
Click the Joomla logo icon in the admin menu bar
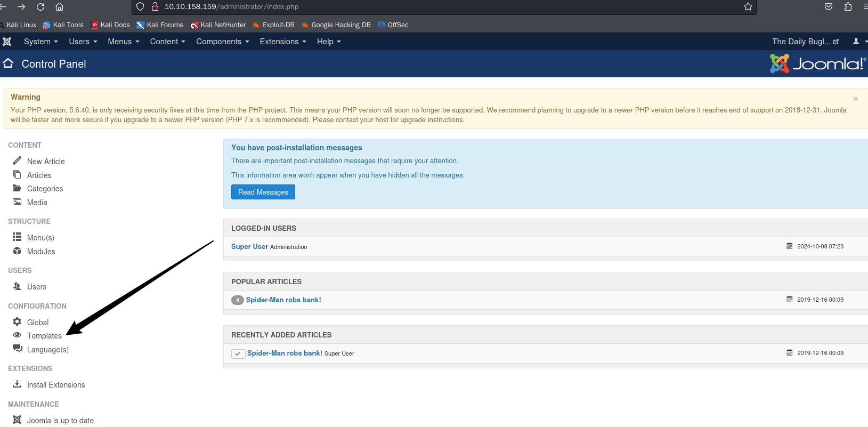point(7,42)
